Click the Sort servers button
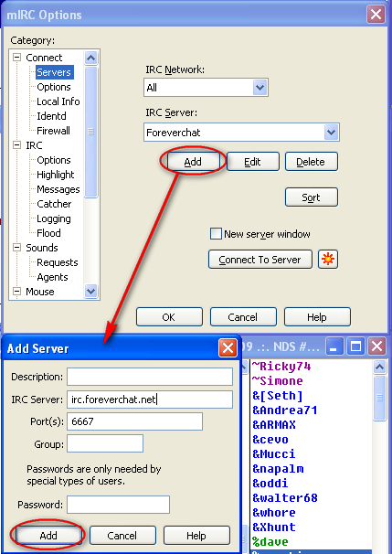The height and width of the screenshot is (554, 392). tap(311, 197)
